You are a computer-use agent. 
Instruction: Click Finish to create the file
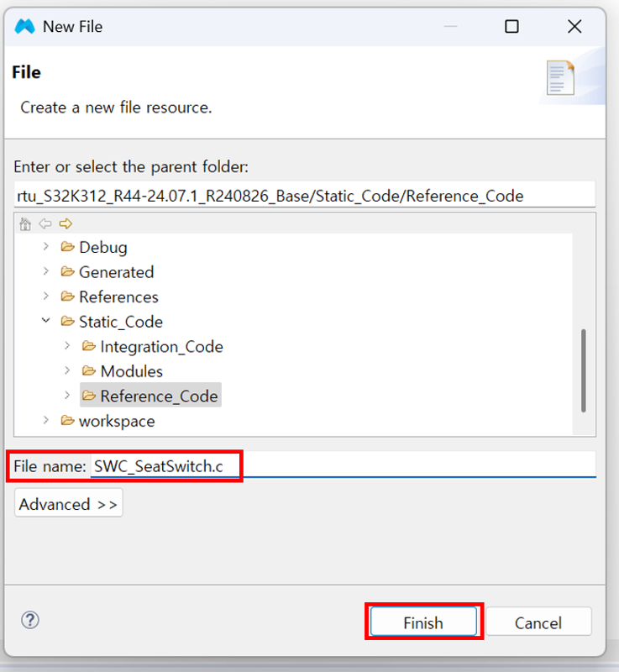[x=423, y=622]
